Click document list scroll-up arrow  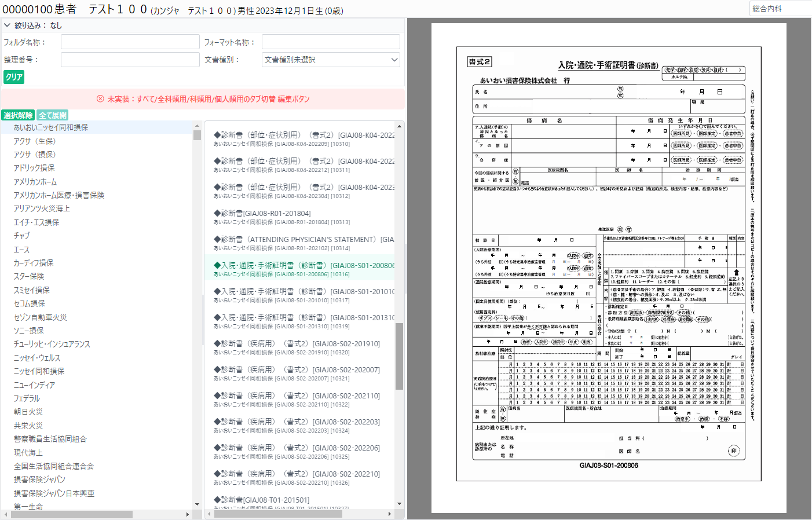[x=399, y=126]
